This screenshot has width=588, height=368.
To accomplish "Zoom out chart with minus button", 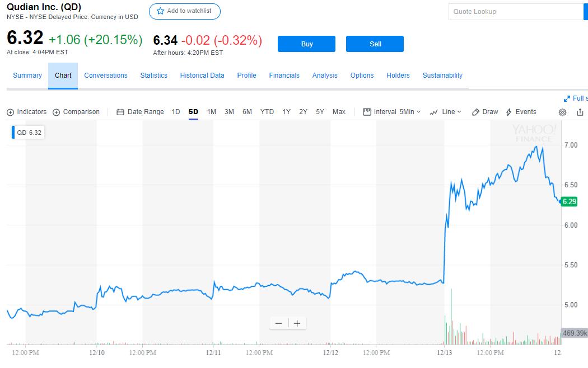I will tap(279, 323).
